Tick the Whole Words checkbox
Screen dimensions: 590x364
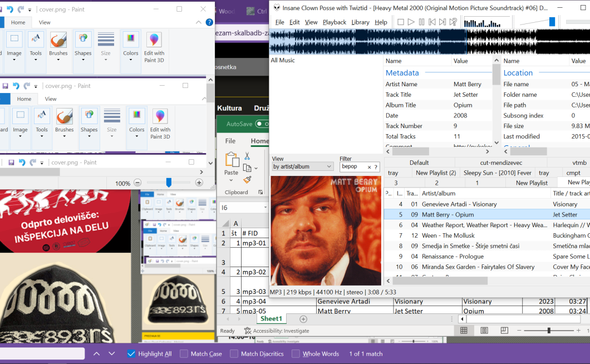pos(296,353)
